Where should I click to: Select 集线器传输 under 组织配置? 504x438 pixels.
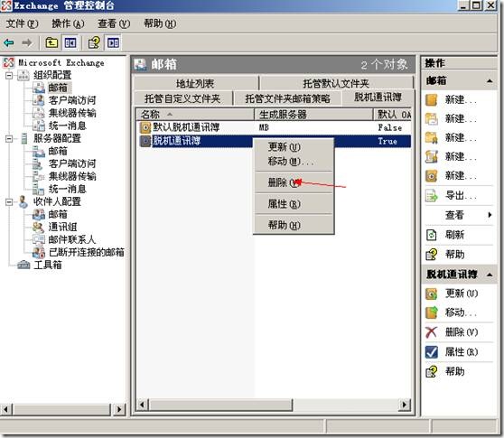point(72,113)
